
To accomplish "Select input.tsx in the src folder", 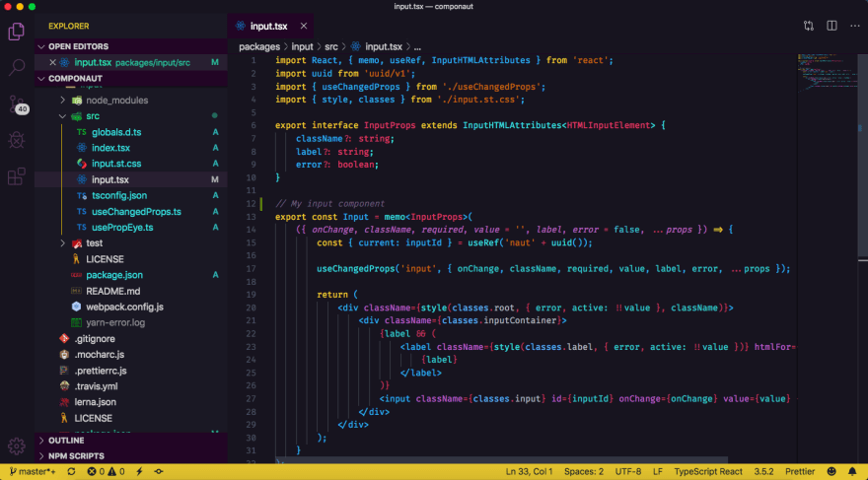I will tap(130, 179).
